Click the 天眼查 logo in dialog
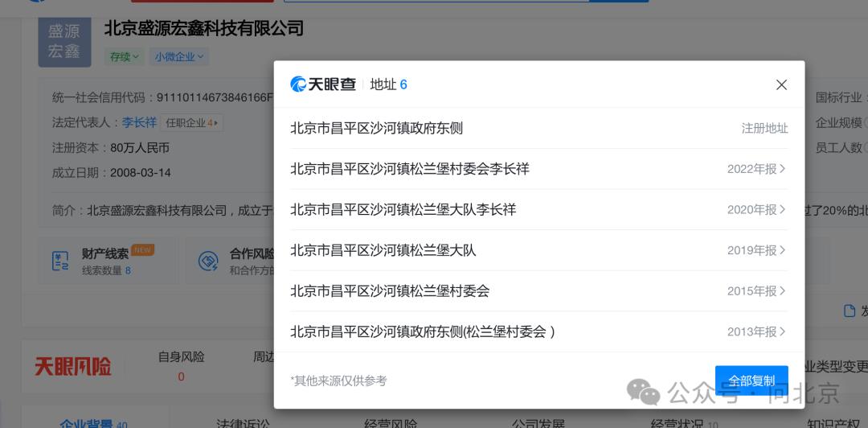The image size is (868, 428). tap(323, 84)
